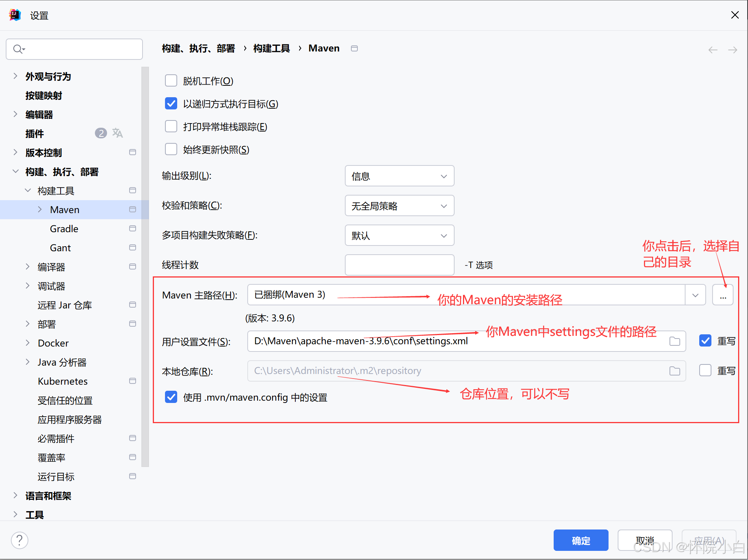Image resolution: width=748 pixels, height=560 pixels.
Task: Click the forward navigation arrow
Action: coord(732,50)
